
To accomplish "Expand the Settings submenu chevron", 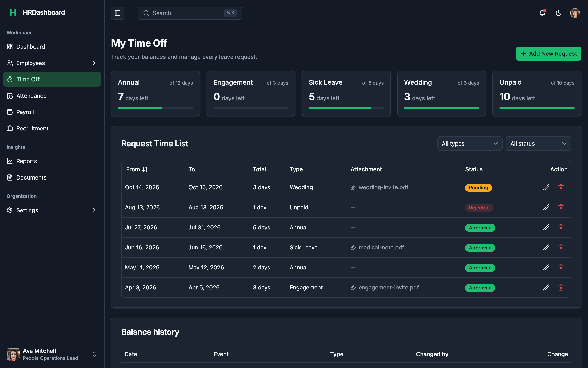I will point(94,210).
